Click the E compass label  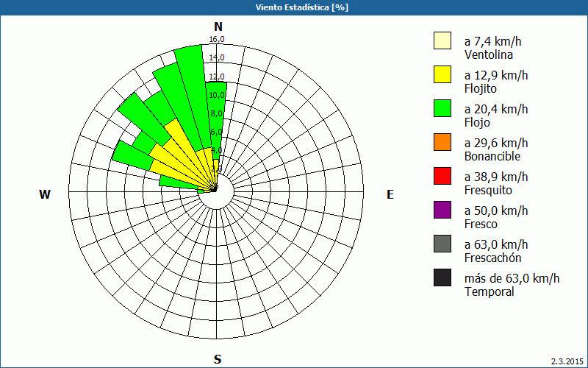pos(390,194)
